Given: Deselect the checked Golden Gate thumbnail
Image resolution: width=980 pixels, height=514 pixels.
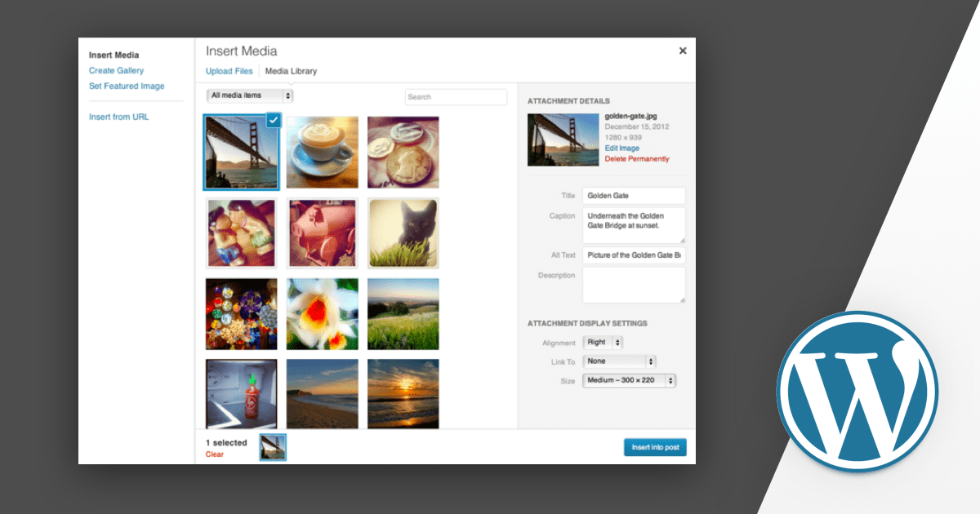Looking at the screenshot, I should [274, 120].
